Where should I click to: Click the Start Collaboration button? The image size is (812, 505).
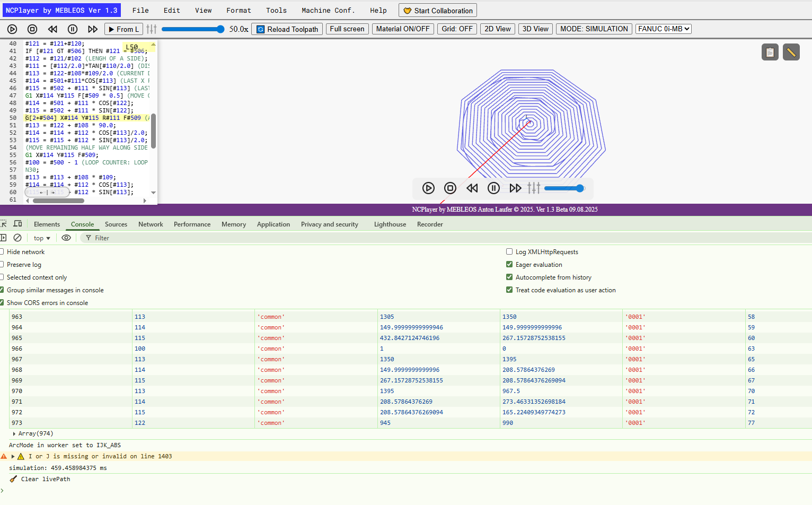pos(438,11)
